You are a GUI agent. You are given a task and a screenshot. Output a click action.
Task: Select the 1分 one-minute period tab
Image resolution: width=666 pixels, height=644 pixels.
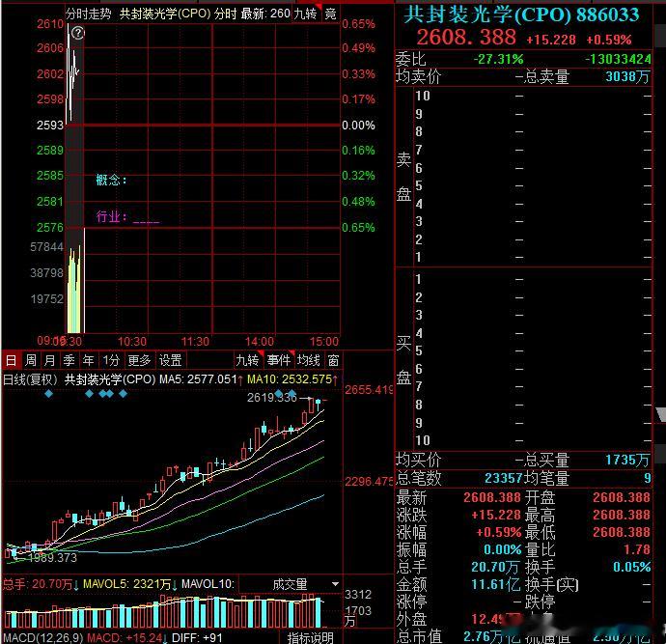pyautogui.click(x=111, y=361)
